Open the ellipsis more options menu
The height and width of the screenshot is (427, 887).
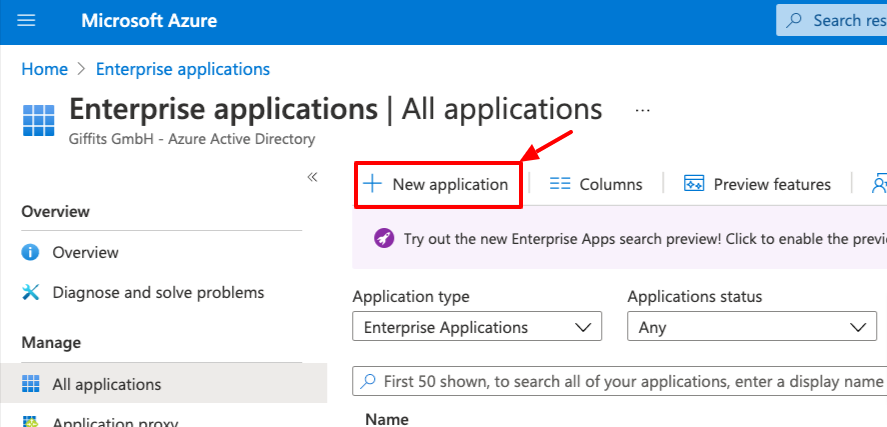(642, 111)
